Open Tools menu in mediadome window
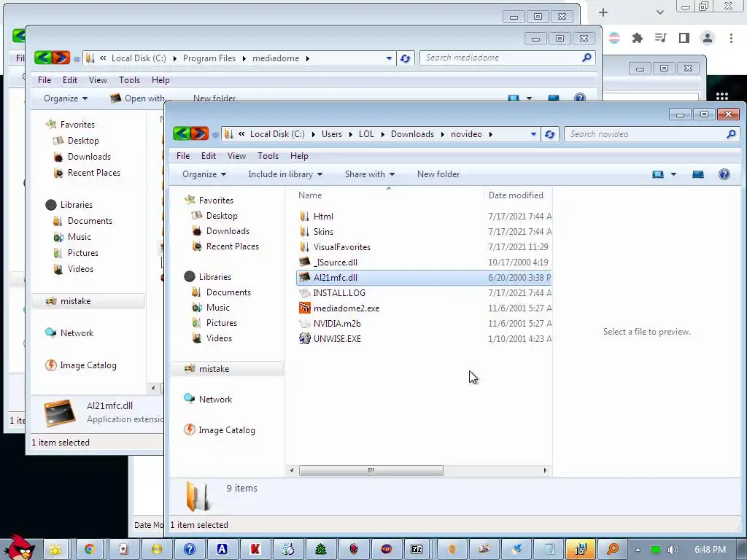The height and width of the screenshot is (560, 747). pos(129,80)
